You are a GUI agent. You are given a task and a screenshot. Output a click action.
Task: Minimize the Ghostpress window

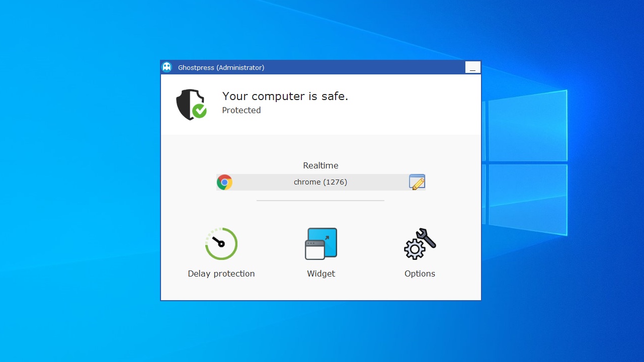(x=472, y=67)
